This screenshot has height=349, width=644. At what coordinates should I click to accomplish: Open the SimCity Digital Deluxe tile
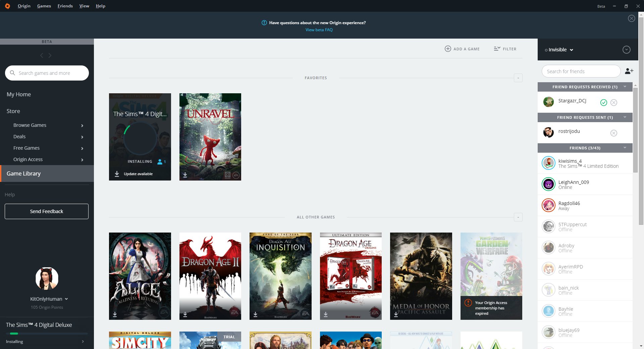point(140,340)
